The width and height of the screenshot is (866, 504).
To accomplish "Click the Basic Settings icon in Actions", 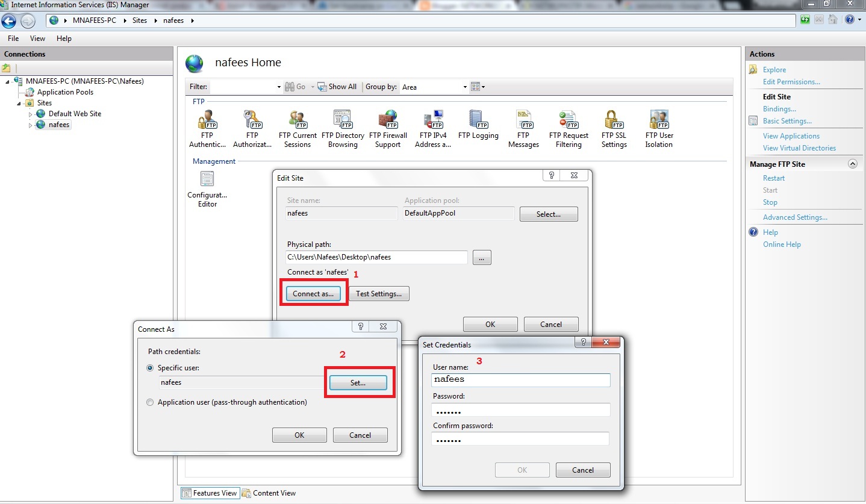I will [753, 121].
